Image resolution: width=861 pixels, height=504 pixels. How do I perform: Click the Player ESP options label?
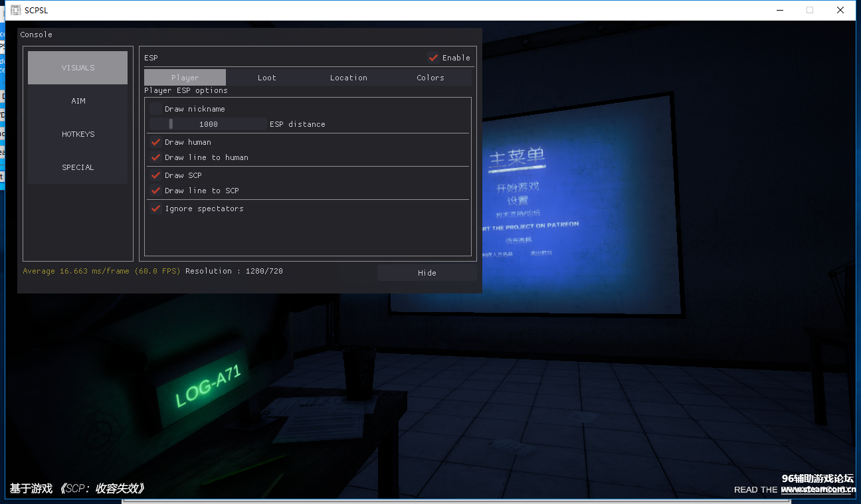point(186,90)
